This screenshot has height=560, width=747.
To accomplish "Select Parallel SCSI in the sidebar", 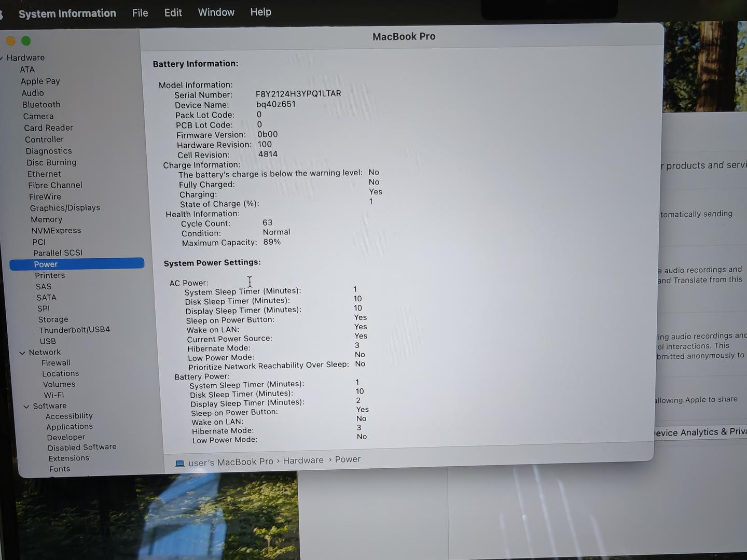I will 58,253.
